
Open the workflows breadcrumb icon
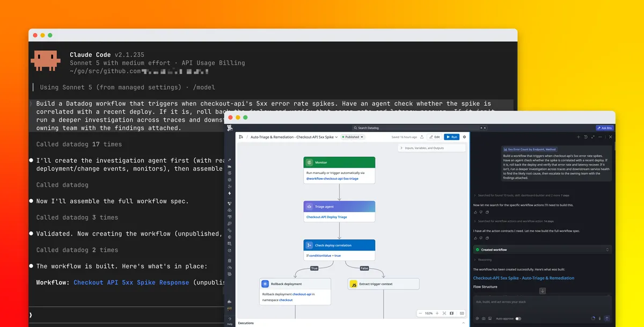tap(241, 137)
